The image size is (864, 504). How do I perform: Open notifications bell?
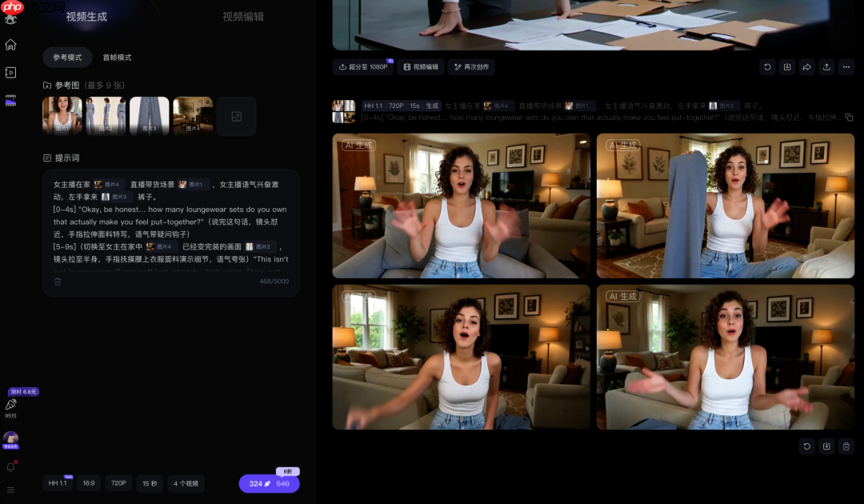point(10,467)
